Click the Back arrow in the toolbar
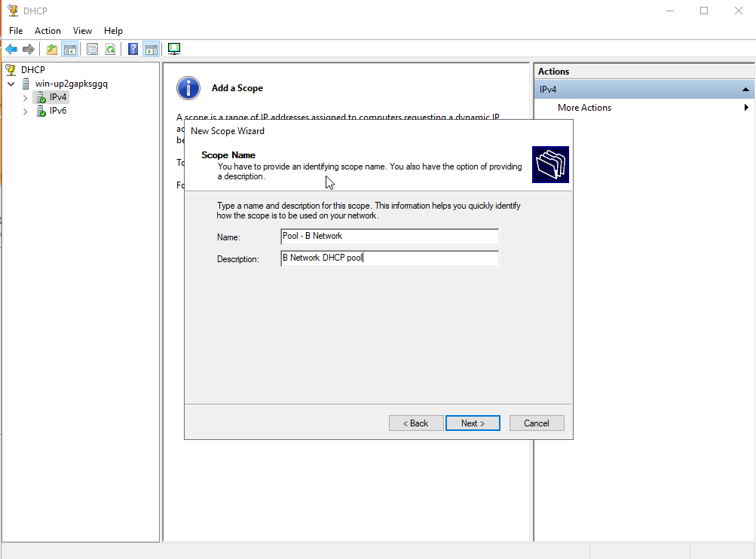The width and height of the screenshot is (756, 559). click(11, 50)
